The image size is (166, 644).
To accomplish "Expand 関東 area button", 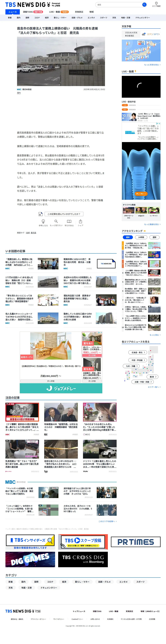I will (x=153, y=377).
